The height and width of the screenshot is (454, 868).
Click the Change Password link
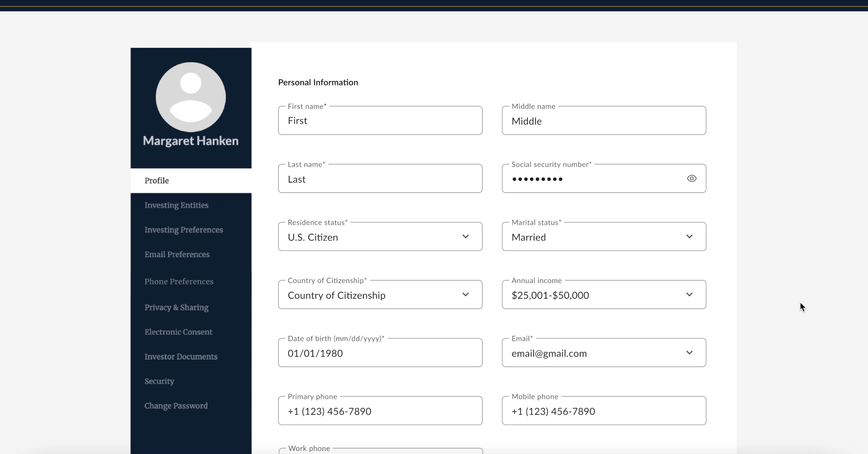coord(176,406)
